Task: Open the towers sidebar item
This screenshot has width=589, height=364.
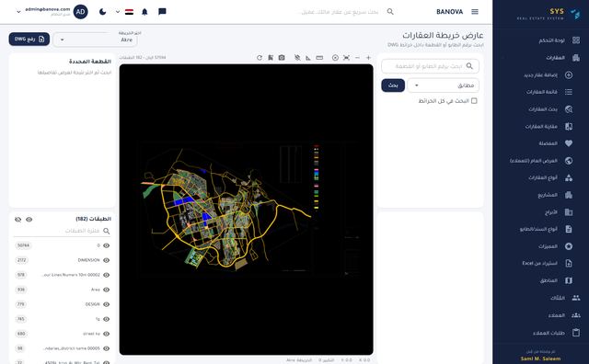Action: click(559, 212)
